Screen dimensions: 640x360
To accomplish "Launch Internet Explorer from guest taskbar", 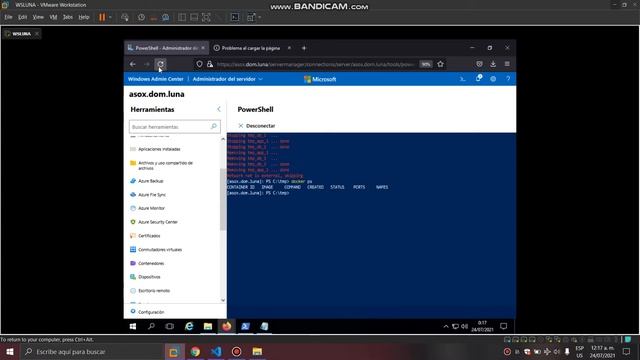I will (x=189, y=326).
